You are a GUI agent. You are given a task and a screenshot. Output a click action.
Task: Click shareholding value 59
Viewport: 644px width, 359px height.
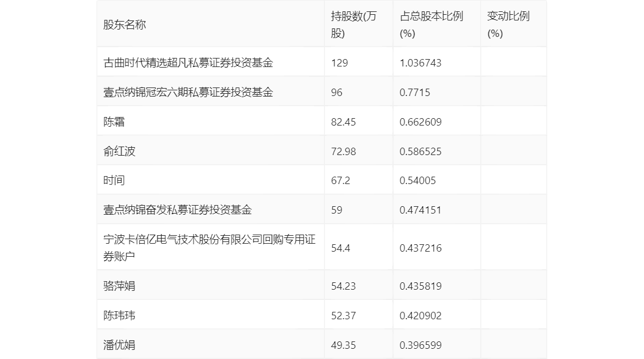pyautogui.click(x=336, y=210)
